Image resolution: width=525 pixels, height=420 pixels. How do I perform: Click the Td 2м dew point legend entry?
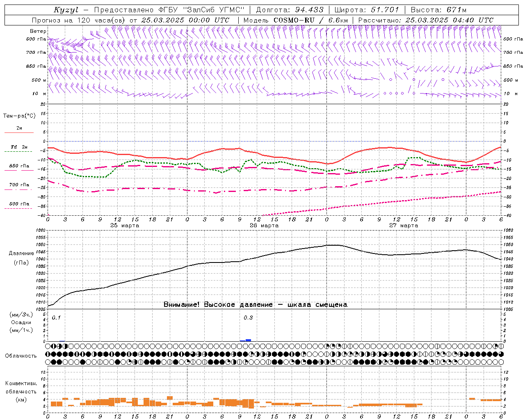coord(19,147)
